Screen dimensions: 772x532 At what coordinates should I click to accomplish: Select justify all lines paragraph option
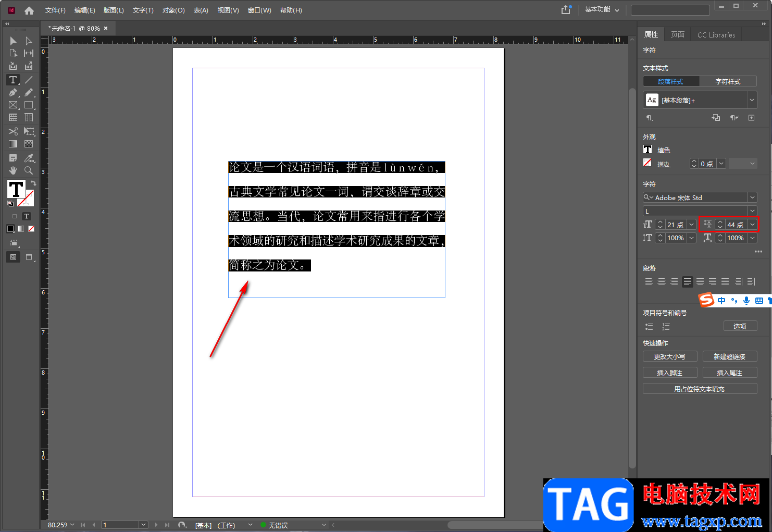(725, 282)
